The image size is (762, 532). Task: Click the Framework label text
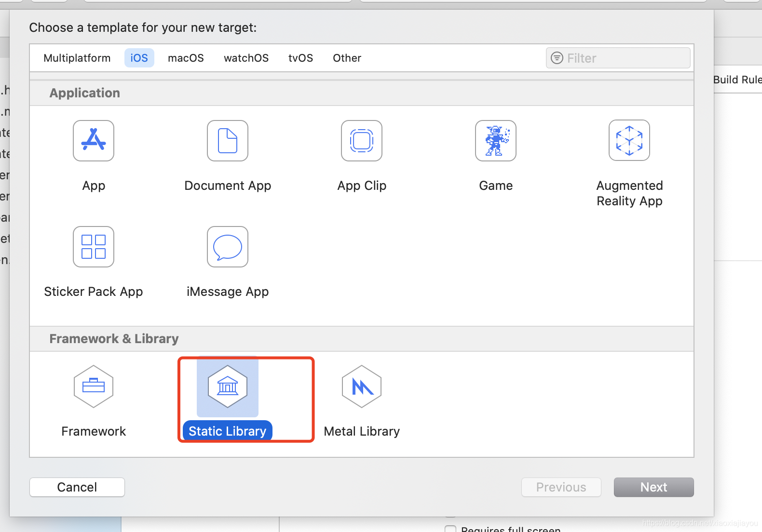coord(94,431)
